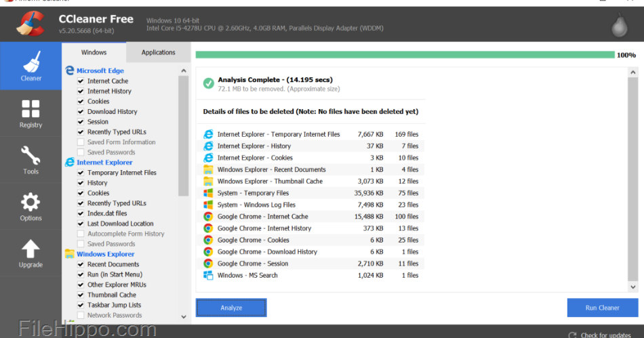Enable Microsoft Edge Saved Form Information checkbox
The width and height of the screenshot is (644, 338).
click(x=81, y=142)
